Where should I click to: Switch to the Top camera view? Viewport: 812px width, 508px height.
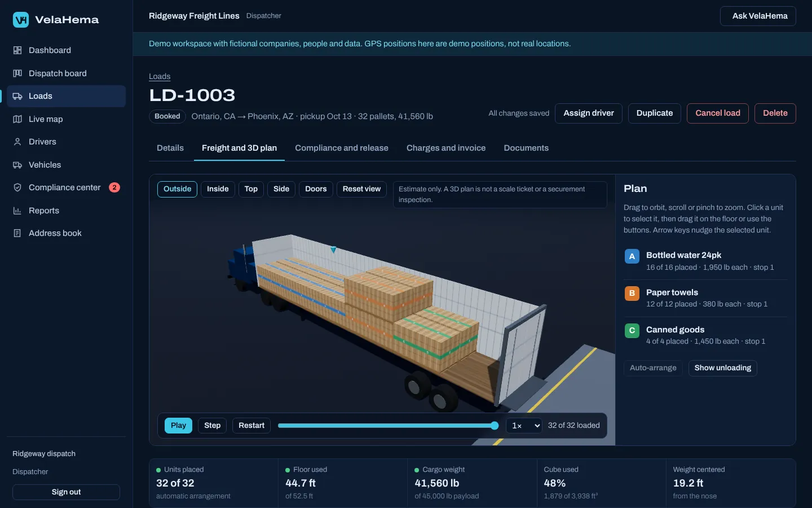[x=251, y=189]
